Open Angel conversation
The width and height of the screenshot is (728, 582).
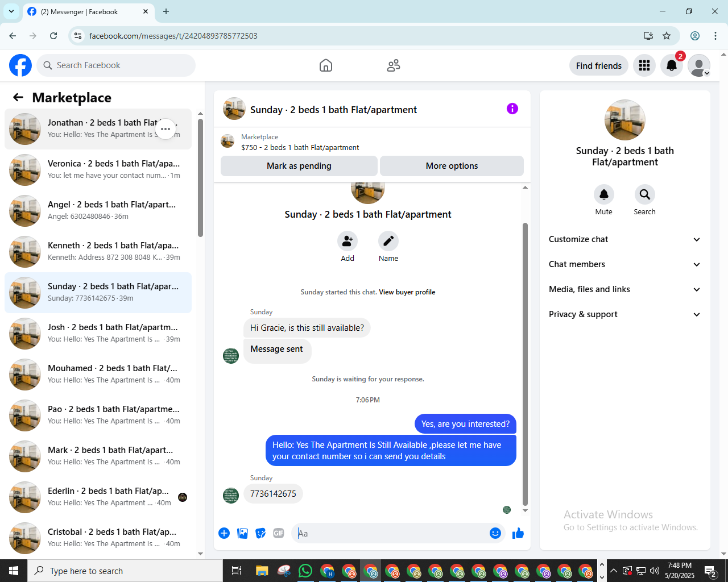click(x=98, y=211)
